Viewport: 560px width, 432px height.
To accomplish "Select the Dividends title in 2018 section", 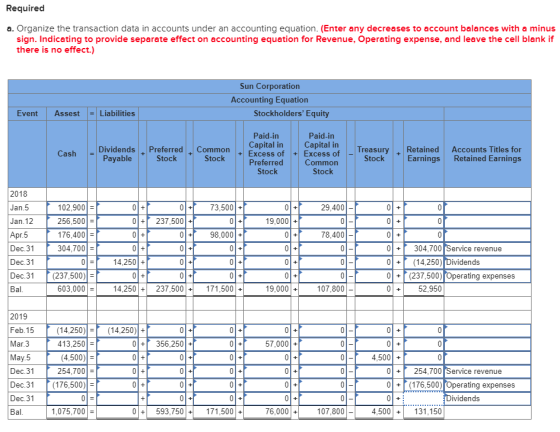I will (488, 262).
